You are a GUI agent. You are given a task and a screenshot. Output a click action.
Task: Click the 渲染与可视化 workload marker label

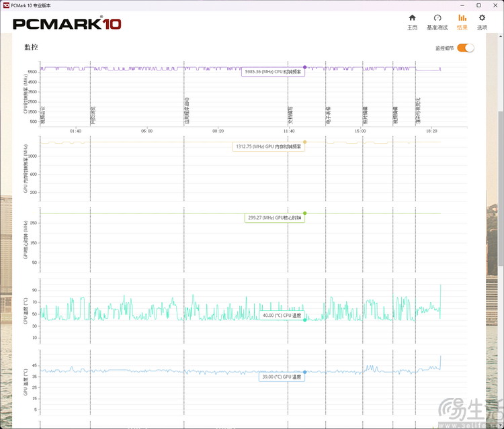[x=418, y=111]
